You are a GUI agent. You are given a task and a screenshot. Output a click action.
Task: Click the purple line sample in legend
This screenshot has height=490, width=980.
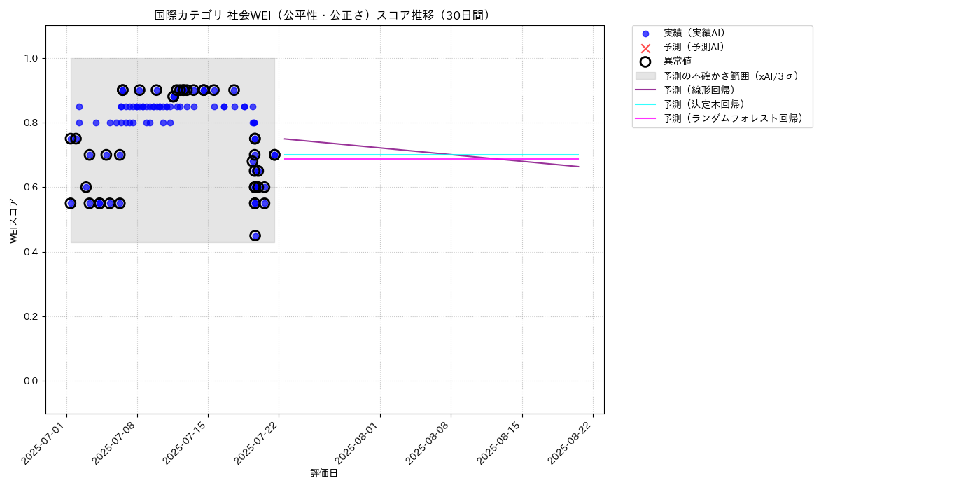(x=645, y=90)
